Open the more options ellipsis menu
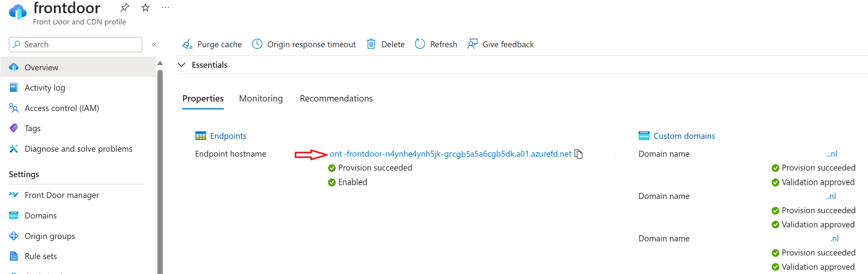Viewport: 868px width, 274px height. point(165,7)
